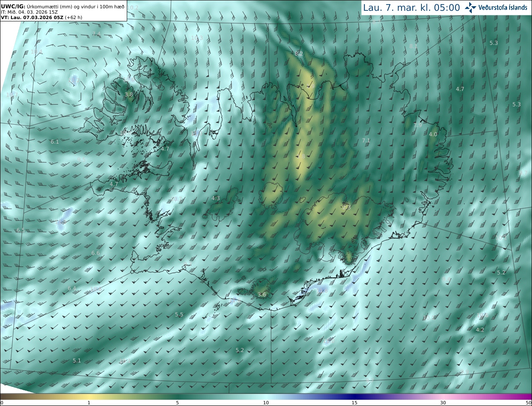
Task: Click the 4.2 precipitation value
Action: click(x=480, y=330)
